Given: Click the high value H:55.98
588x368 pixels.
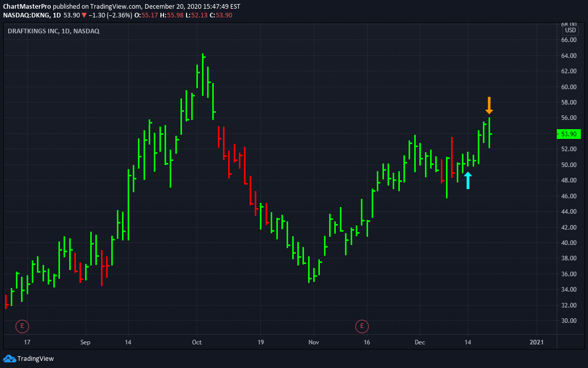Looking at the screenshot, I should [x=172, y=15].
